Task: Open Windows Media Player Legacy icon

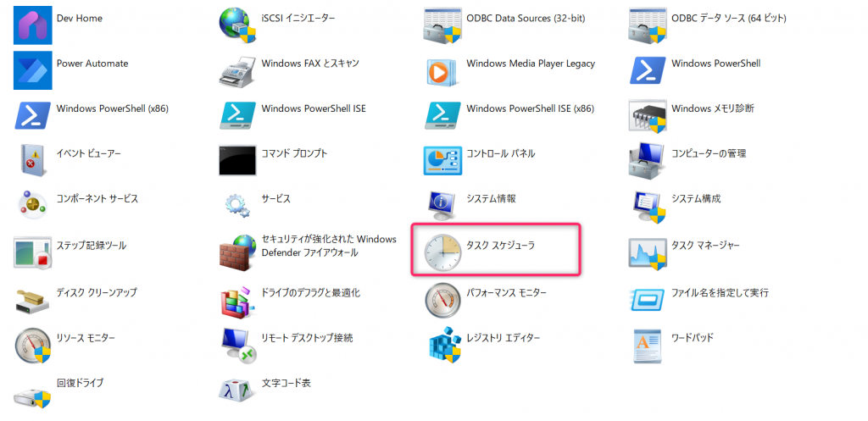Action: (442, 71)
